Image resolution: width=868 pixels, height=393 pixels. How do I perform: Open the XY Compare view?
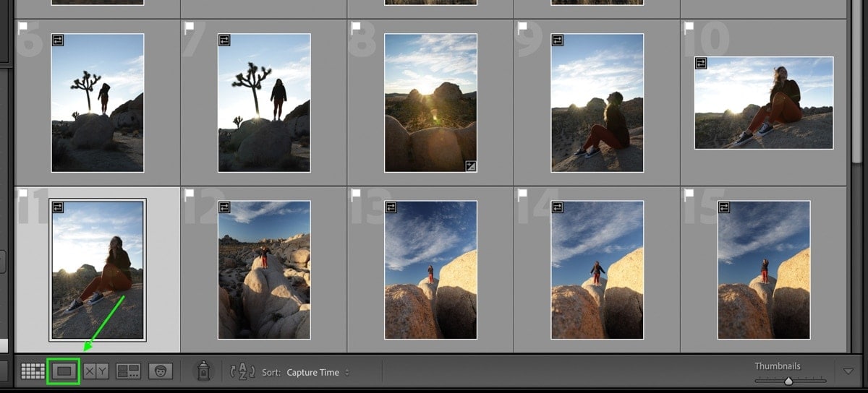coord(95,371)
